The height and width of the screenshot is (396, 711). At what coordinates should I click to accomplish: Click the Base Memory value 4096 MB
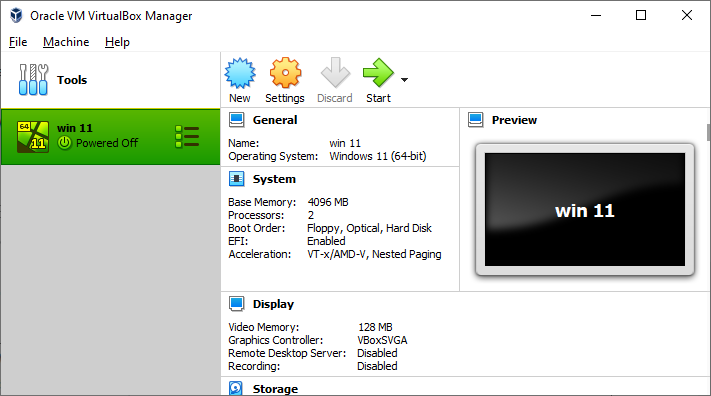[328, 202]
